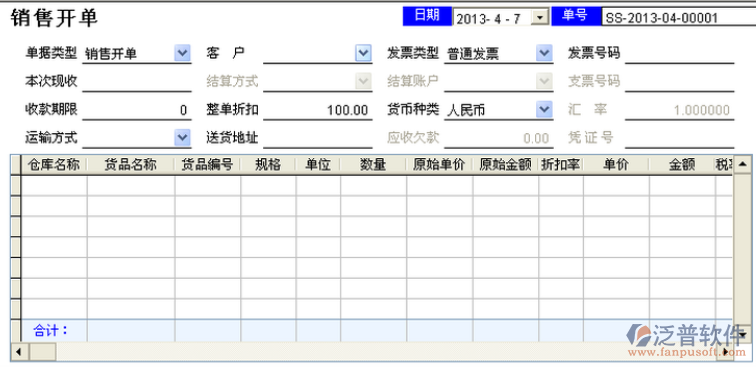Click the 发票号码 input field

coord(679,54)
